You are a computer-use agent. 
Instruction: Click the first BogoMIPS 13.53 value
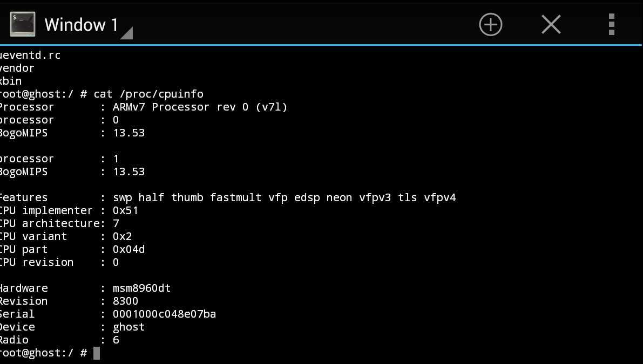coord(129,133)
